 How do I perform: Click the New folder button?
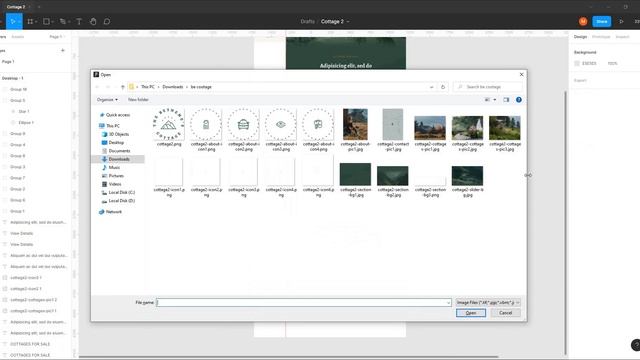coord(138,100)
